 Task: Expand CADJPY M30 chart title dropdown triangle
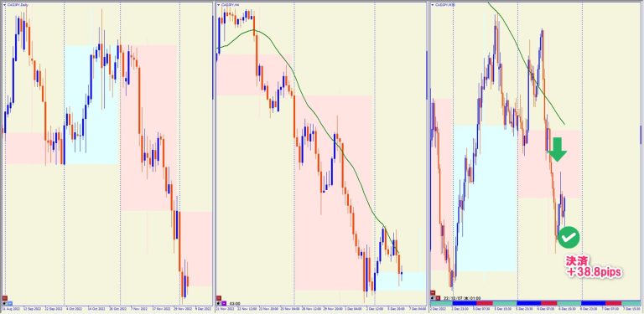point(433,5)
